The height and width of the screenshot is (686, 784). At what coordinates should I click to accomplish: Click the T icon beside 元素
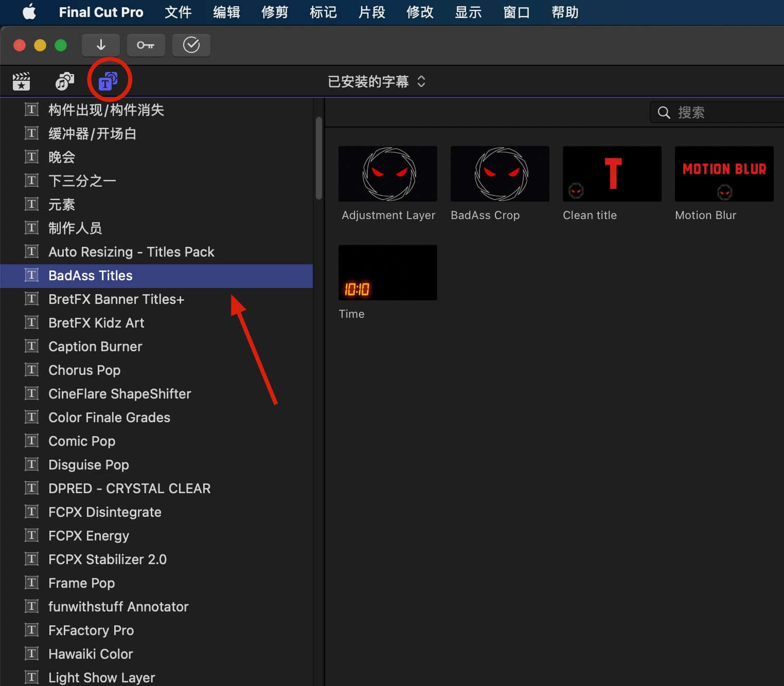point(32,204)
